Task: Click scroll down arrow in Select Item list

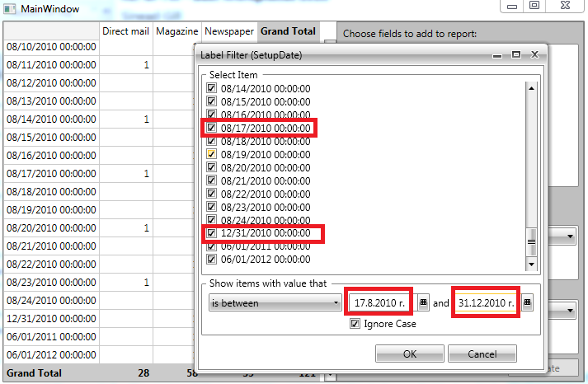Action: click(531, 265)
